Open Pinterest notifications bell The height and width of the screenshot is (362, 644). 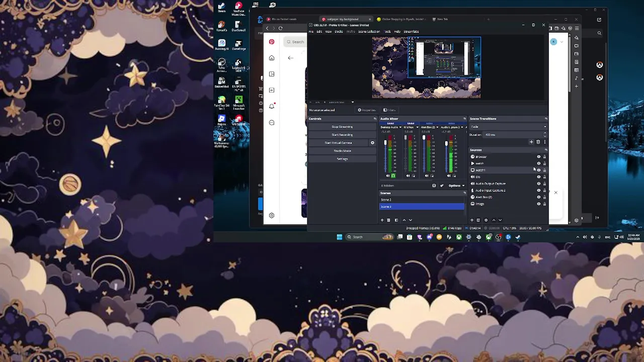pyautogui.click(x=272, y=106)
